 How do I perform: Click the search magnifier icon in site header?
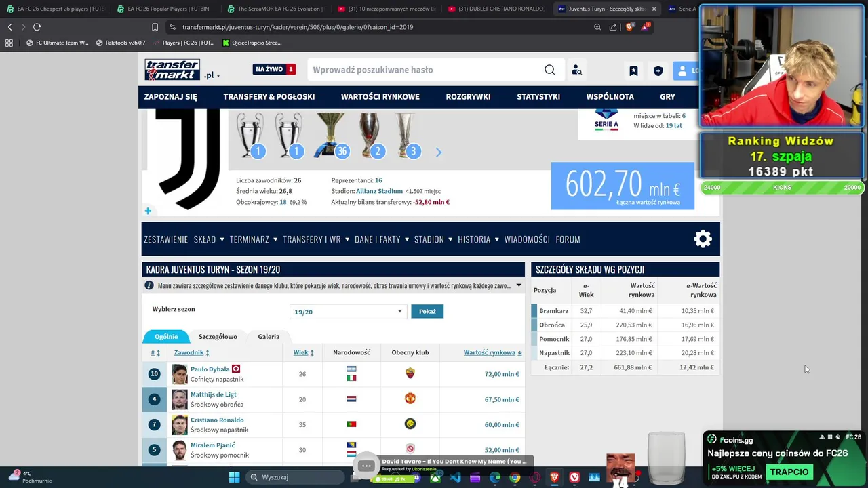click(550, 70)
